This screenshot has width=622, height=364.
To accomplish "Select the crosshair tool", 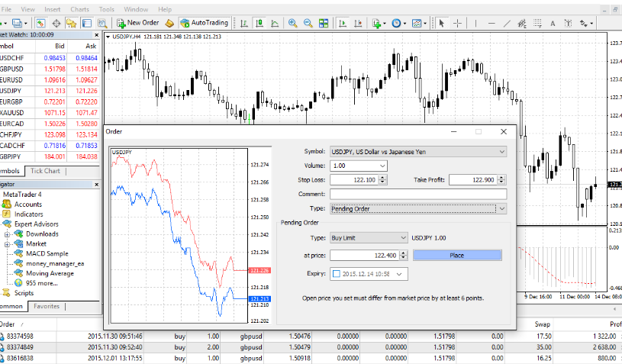I will pos(457,23).
